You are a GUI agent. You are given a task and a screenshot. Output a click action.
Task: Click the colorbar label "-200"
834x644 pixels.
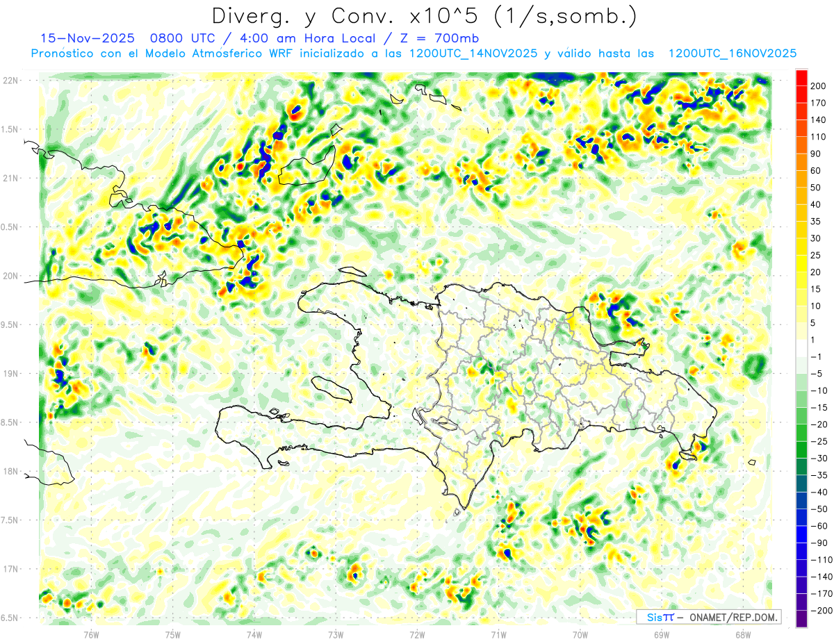(x=823, y=611)
